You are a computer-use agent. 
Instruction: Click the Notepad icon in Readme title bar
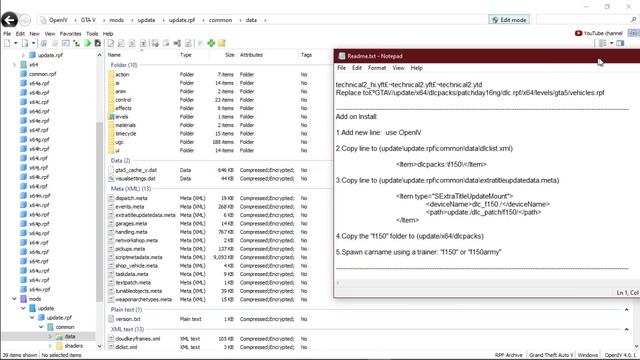tap(342, 56)
